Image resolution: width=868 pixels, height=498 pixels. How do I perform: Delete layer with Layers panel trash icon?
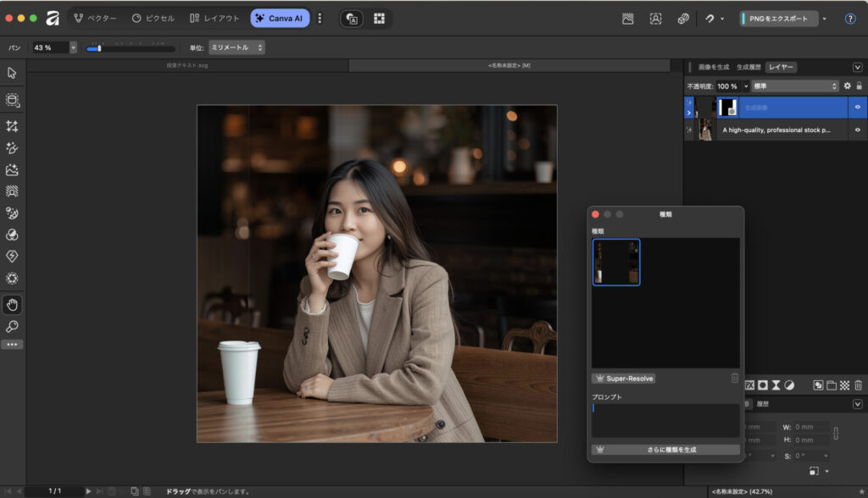[x=858, y=385]
